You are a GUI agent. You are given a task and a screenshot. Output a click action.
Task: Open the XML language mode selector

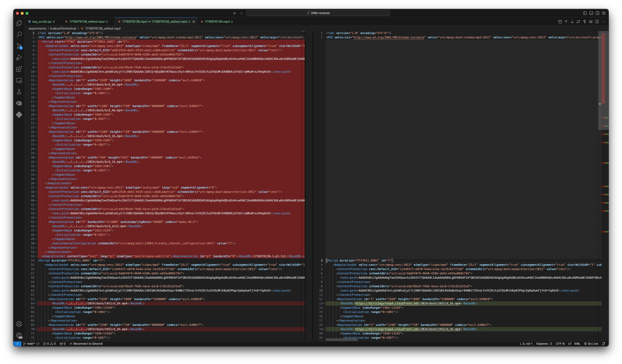click(577, 343)
